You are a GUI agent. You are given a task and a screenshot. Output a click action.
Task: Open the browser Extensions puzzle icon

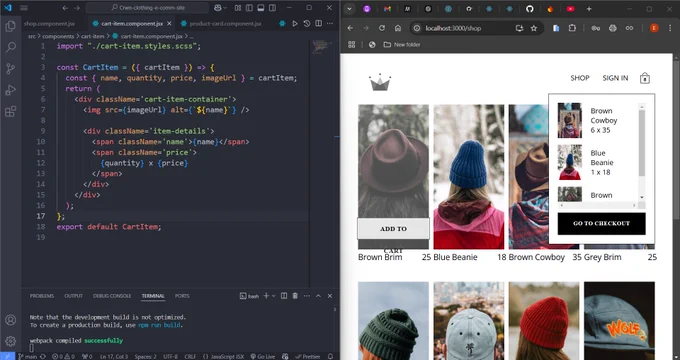pos(572,28)
